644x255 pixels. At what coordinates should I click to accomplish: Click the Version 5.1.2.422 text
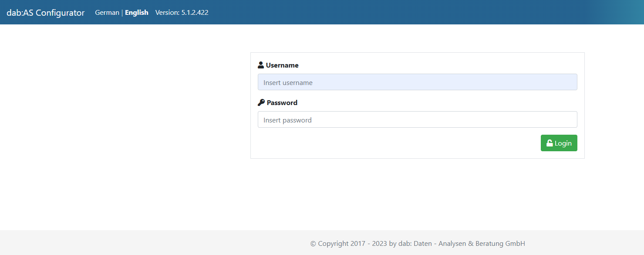click(182, 12)
